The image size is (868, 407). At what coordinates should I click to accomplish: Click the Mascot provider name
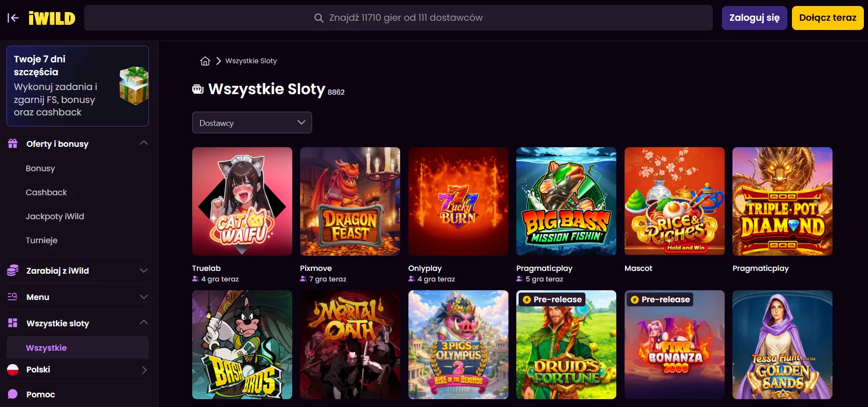638,268
